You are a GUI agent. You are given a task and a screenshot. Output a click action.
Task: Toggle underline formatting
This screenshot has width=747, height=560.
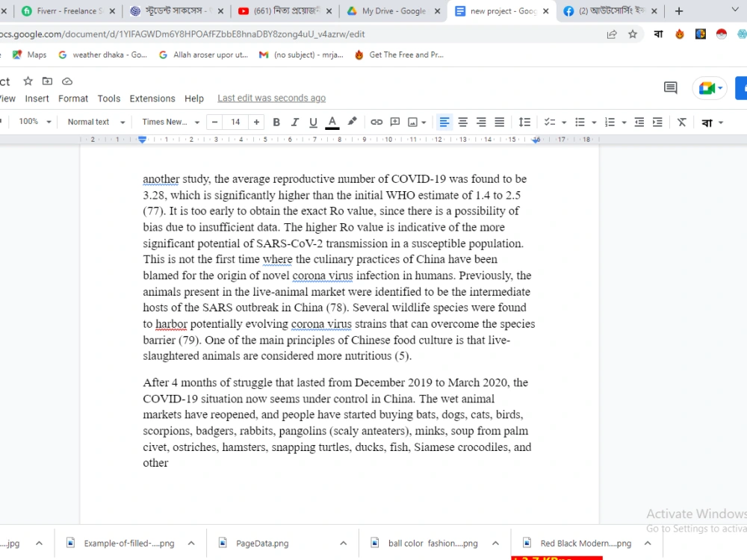pyautogui.click(x=313, y=122)
